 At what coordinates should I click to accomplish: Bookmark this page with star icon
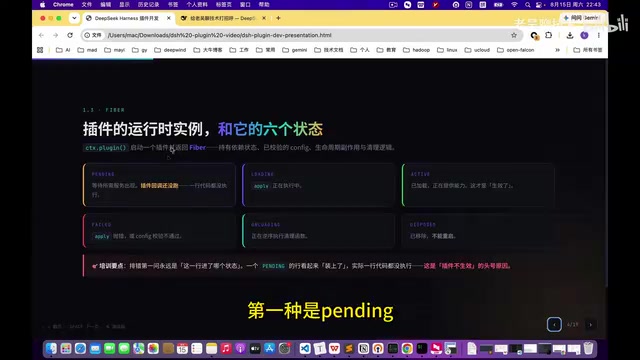coord(514,35)
